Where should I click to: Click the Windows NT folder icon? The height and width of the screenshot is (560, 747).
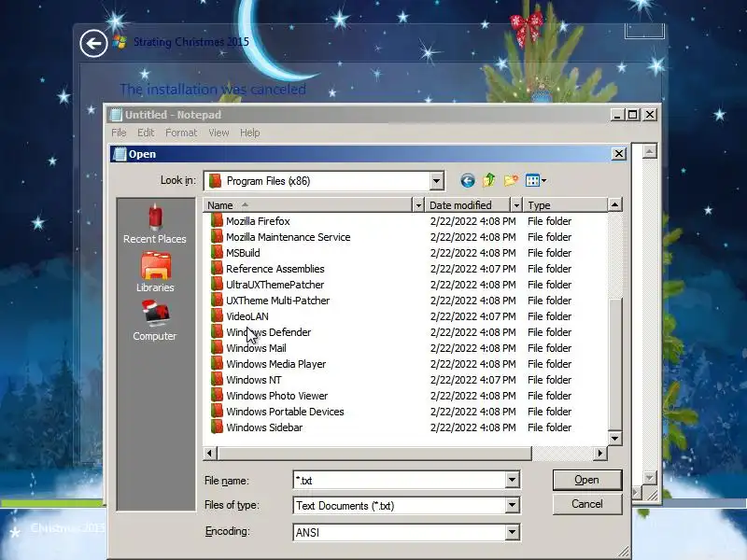tap(217, 379)
